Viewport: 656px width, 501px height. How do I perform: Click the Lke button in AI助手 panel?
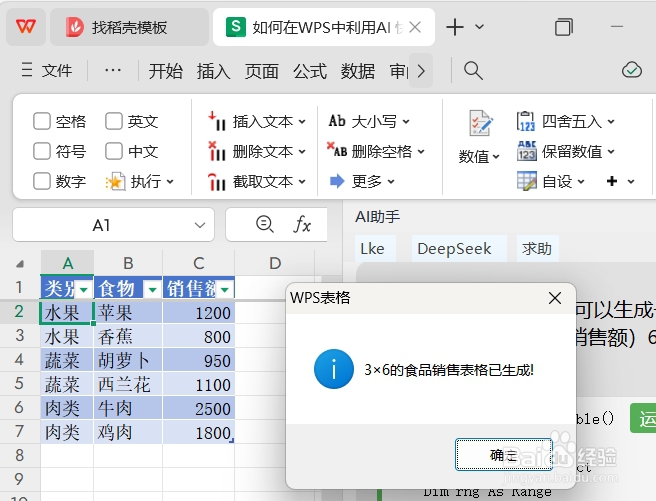point(375,248)
